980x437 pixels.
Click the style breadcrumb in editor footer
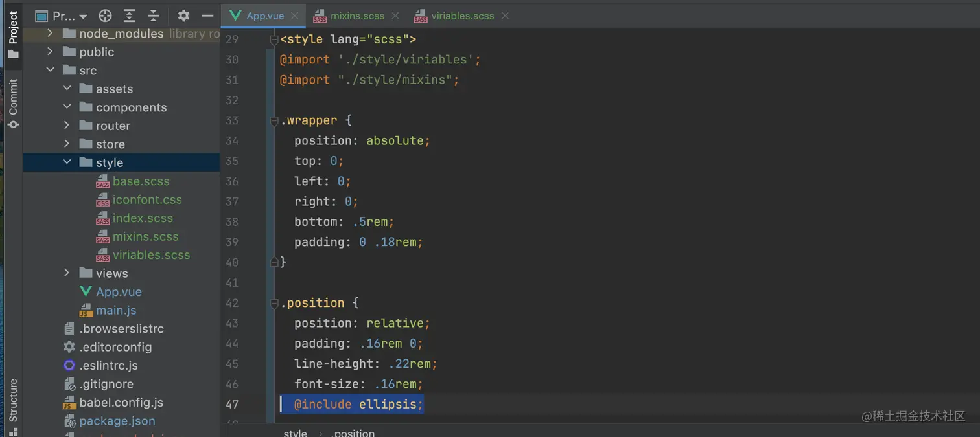click(x=295, y=432)
